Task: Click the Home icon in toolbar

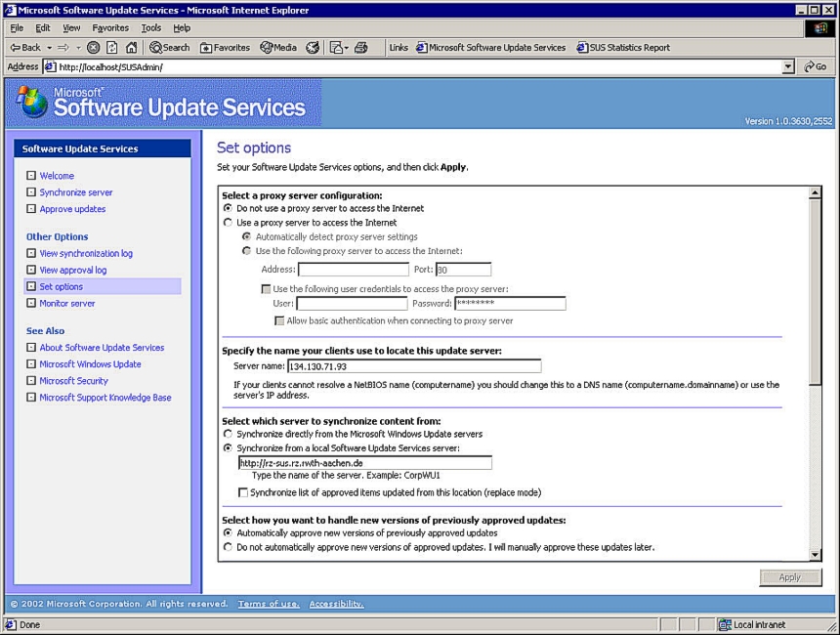Action: [x=131, y=48]
